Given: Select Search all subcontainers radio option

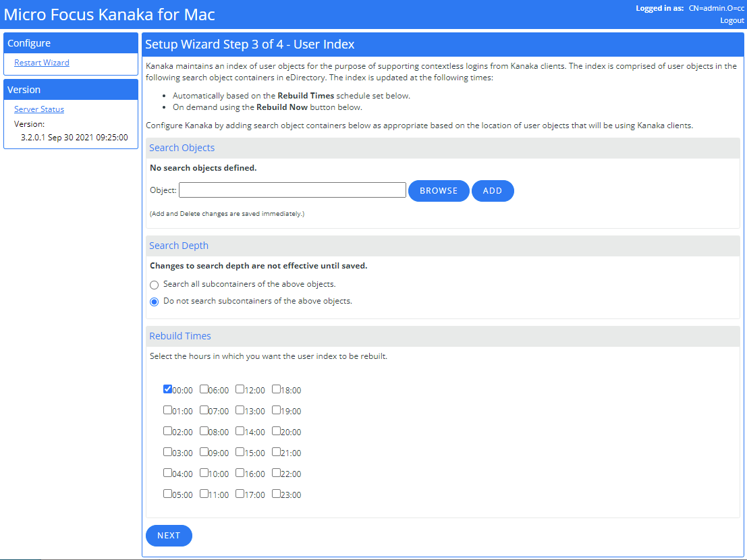Looking at the screenshot, I should pos(154,285).
